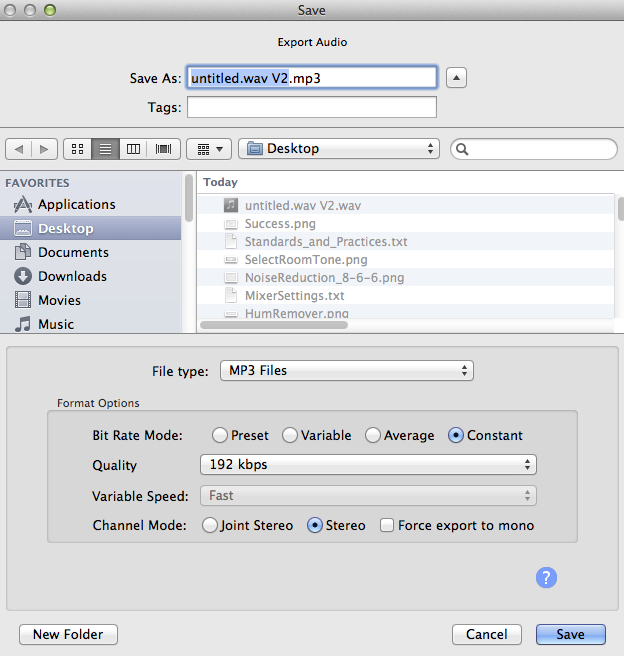Click the vertical scrollbar in the file list

[621, 209]
